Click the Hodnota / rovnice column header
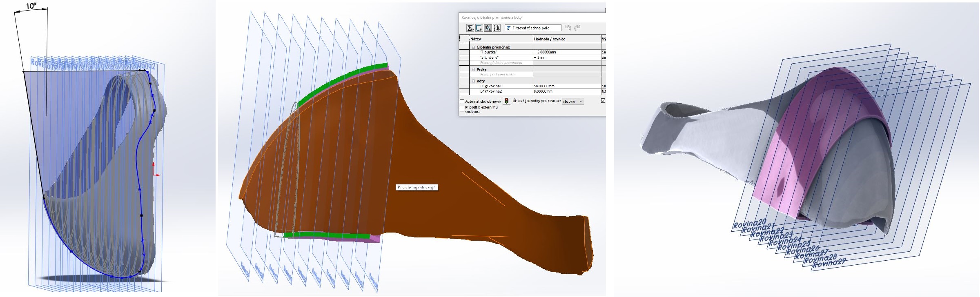The width and height of the screenshot is (980, 297). click(x=550, y=39)
